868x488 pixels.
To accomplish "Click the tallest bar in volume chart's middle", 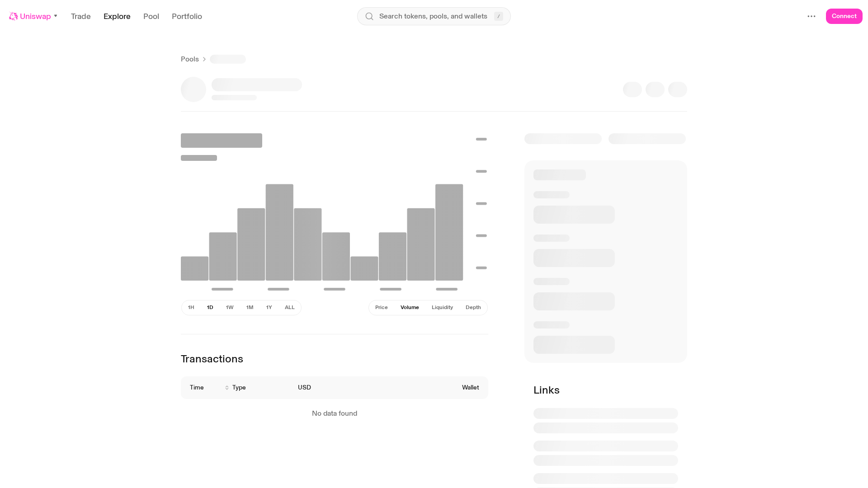I will point(279,232).
